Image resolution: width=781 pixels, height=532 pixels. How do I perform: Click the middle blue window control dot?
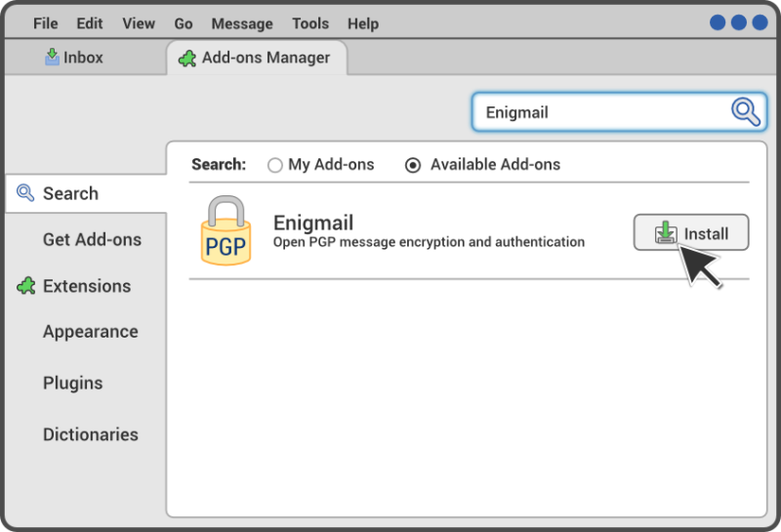[739, 22]
